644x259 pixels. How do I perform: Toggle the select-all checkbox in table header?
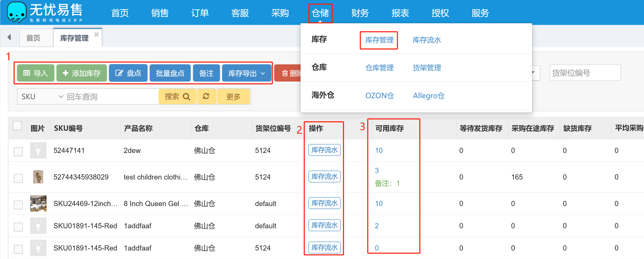17,126
